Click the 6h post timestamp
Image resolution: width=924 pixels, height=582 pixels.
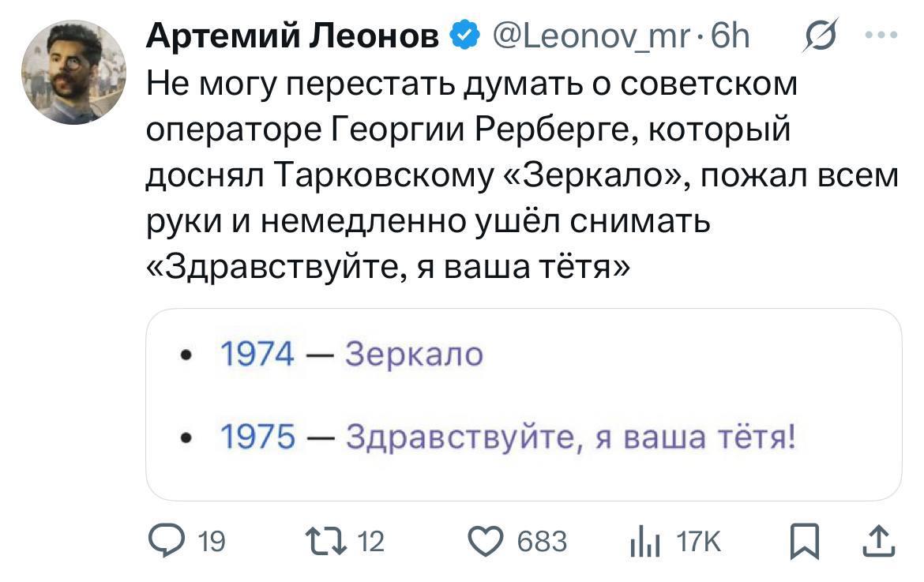(x=731, y=35)
